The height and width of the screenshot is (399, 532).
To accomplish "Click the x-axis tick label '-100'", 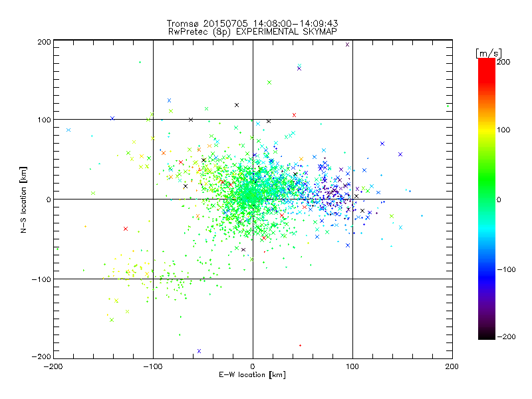I will [153, 367].
